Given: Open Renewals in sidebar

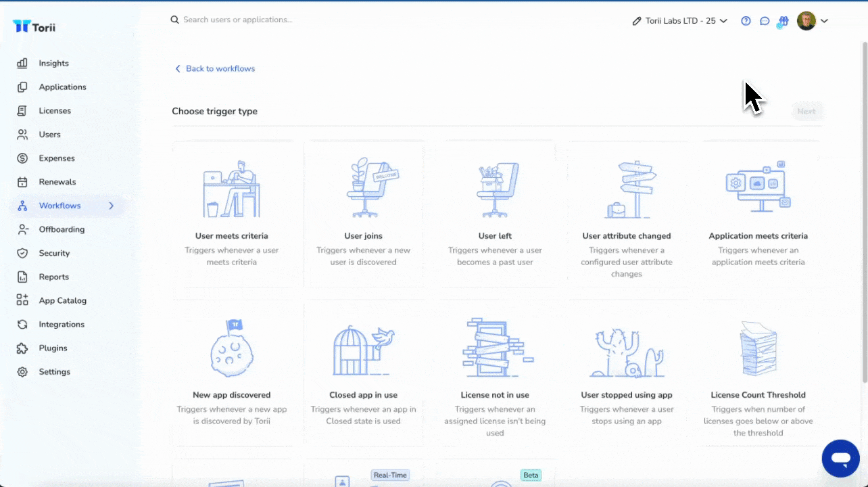Looking at the screenshot, I should pos(57,182).
